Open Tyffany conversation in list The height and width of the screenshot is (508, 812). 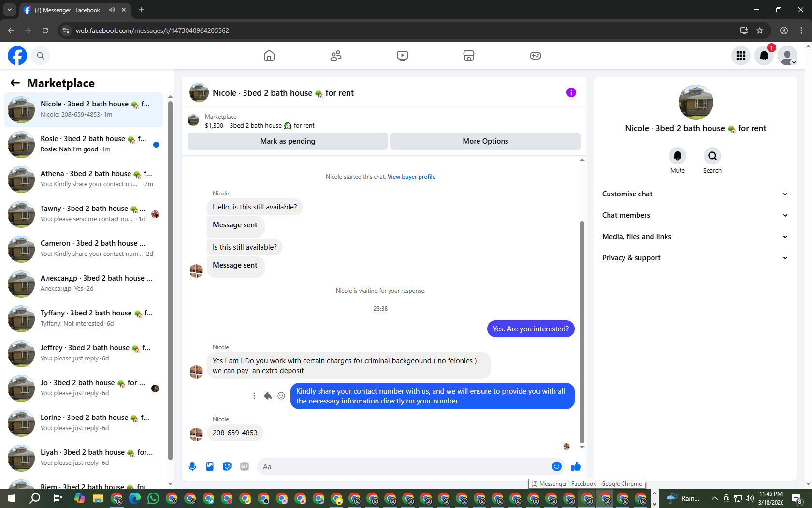(x=83, y=319)
